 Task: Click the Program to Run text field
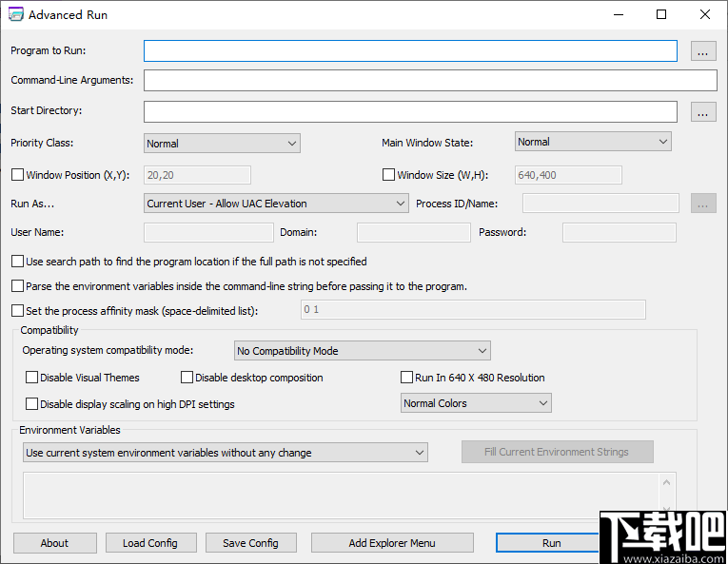tap(410, 51)
